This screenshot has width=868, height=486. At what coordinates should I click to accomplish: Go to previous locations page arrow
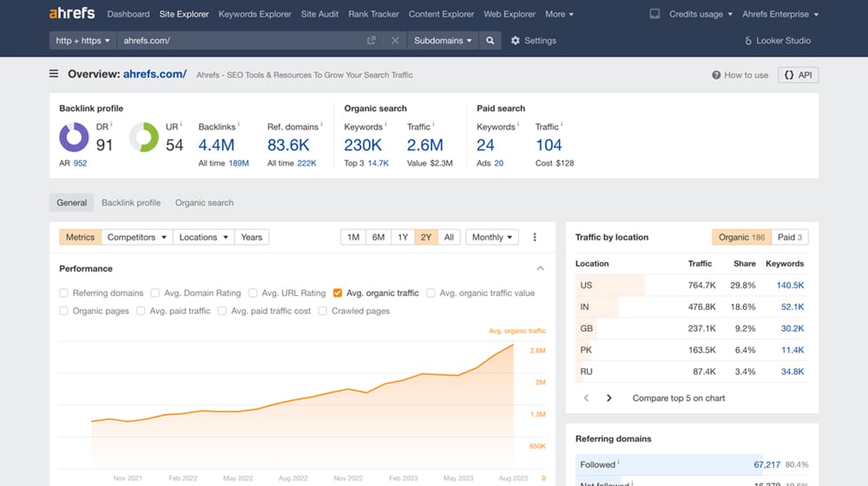586,398
